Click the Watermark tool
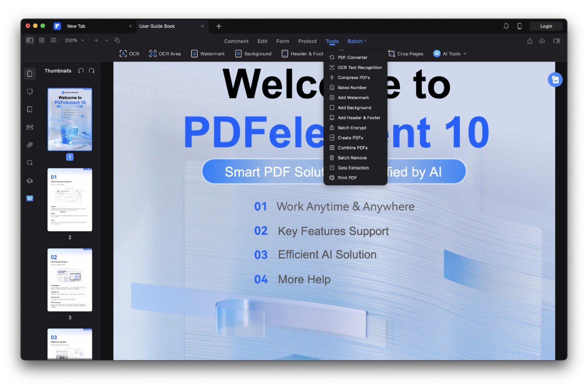 (x=208, y=54)
